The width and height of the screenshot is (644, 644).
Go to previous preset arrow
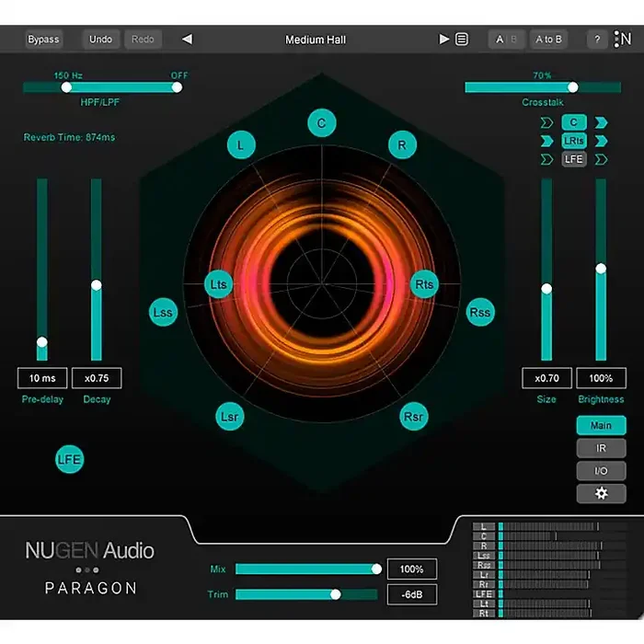(x=188, y=39)
